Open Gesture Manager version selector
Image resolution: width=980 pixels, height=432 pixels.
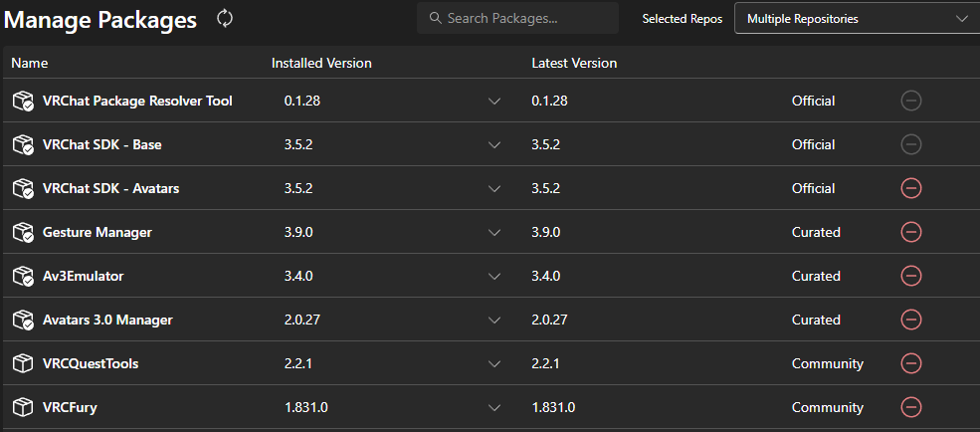[494, 232]
